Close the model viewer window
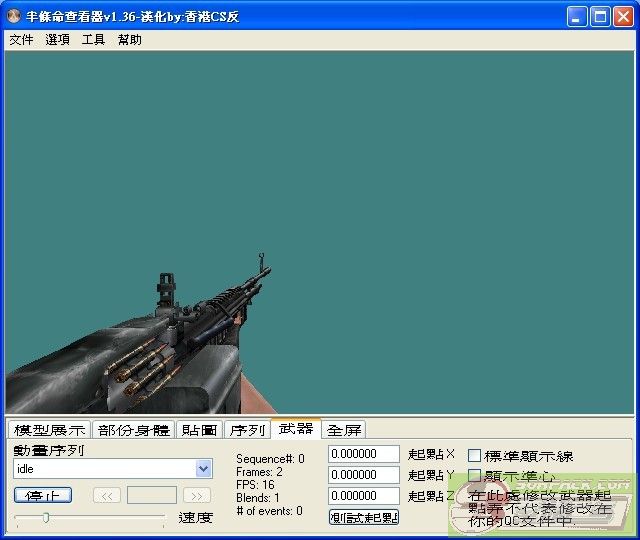640x540 pixels. (624, 17)
